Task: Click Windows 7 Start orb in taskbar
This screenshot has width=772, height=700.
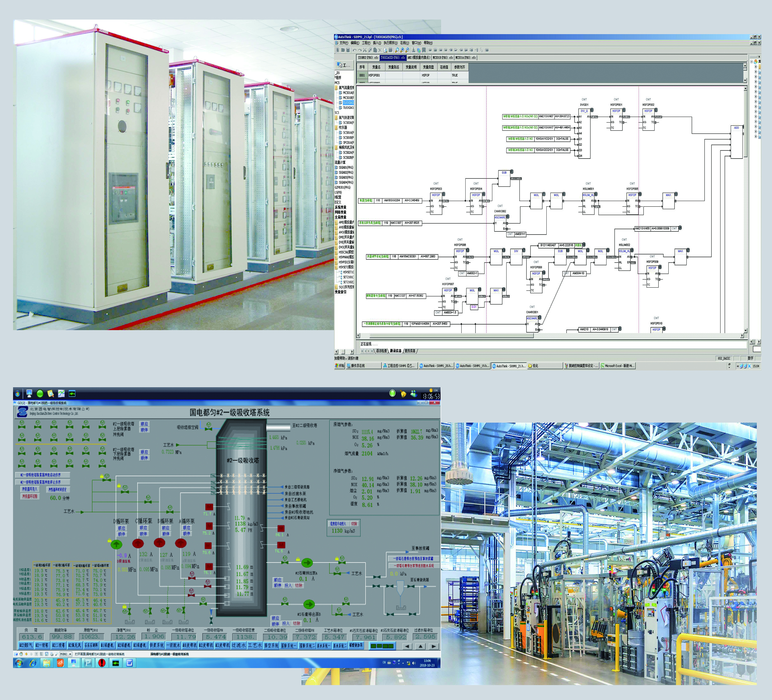Action: (x=19, y=663)
